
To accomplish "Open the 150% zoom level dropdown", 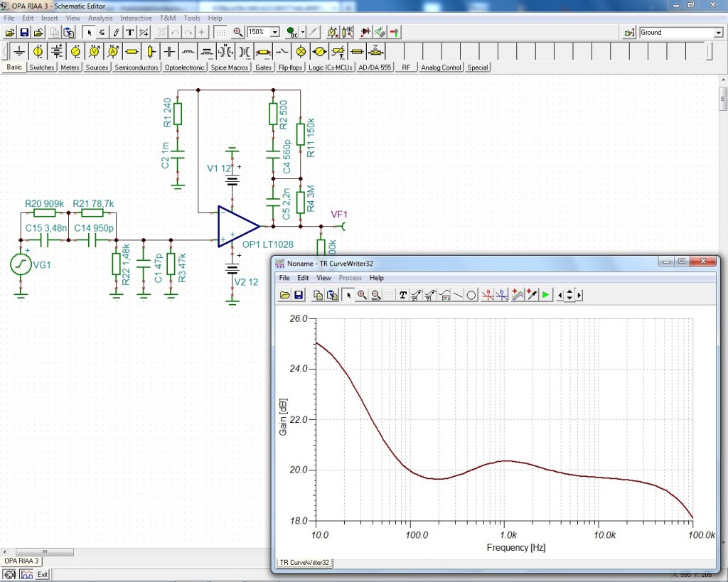I will [276, 33].
